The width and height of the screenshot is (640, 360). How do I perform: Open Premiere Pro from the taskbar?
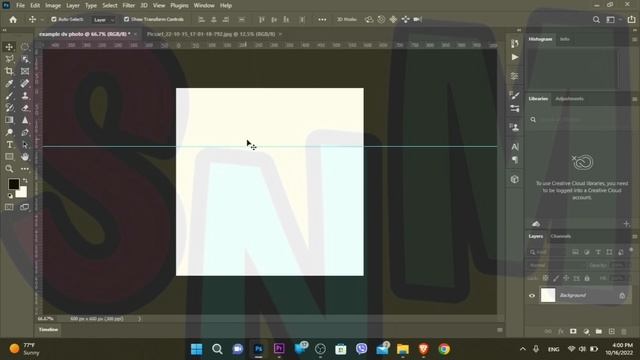pyautogui.click(x=279, y=349)
